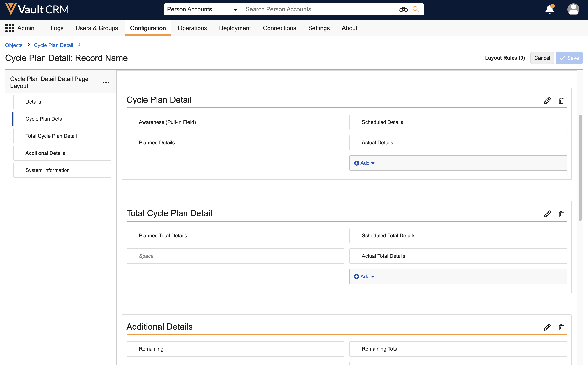The image size is (588, 366).
Task: Open notifications bell
Action: pos(549,10)
